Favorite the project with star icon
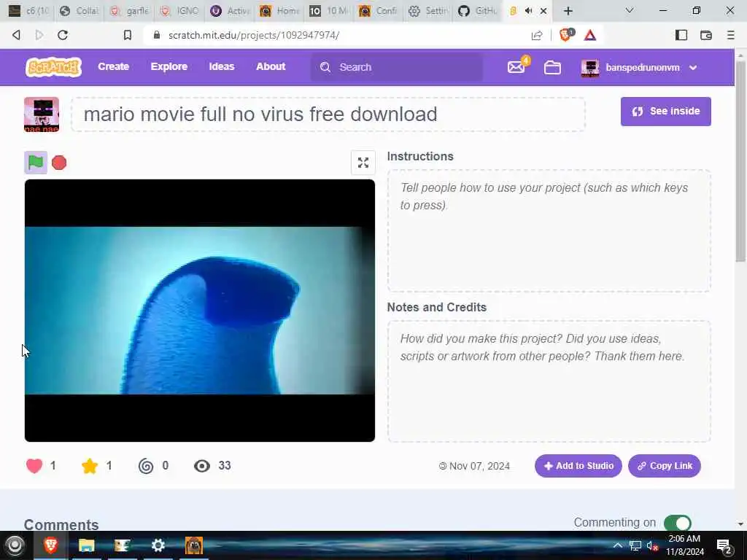 [90, 466]
